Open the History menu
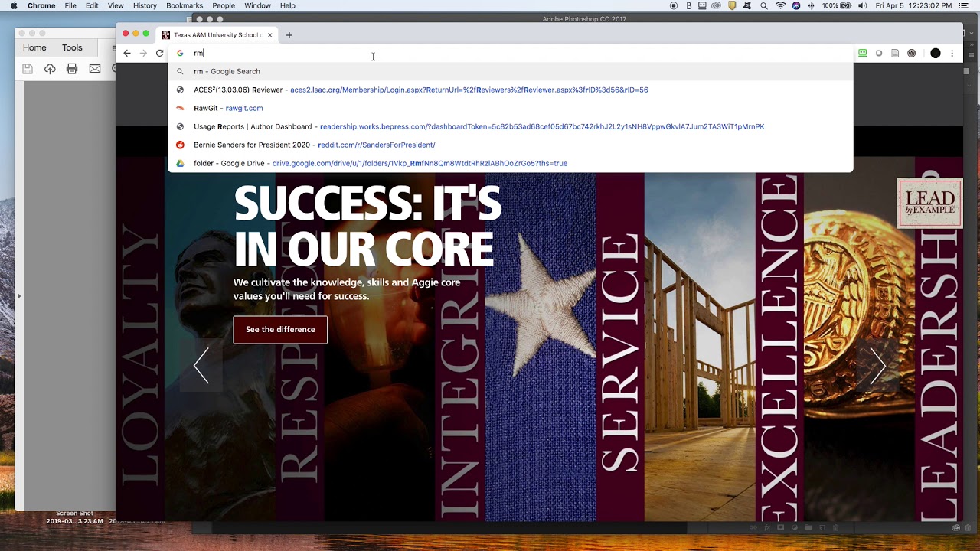Image resolution: width=980 pixels, height=551 pixels. pyautogui.click(x=145, y=5)
